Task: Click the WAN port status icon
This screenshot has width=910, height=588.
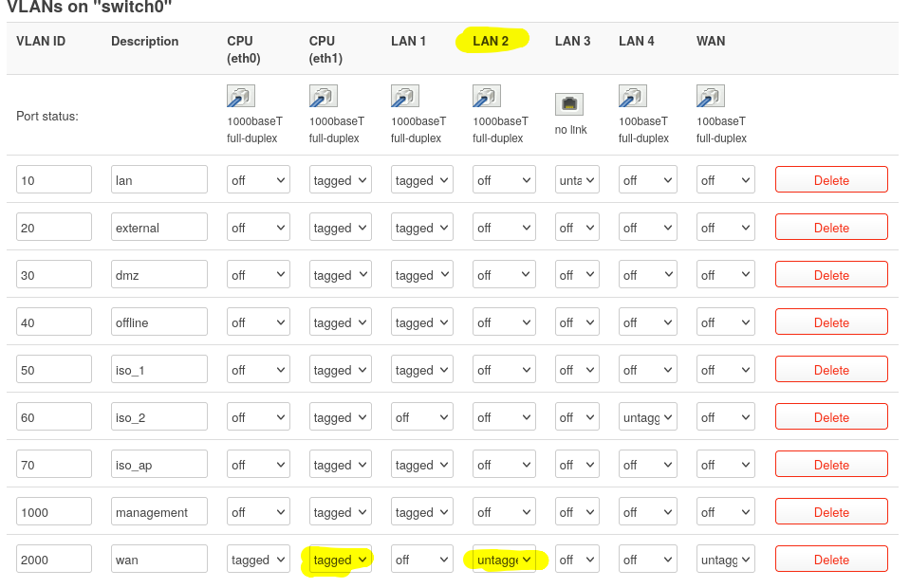Action: 711,96
